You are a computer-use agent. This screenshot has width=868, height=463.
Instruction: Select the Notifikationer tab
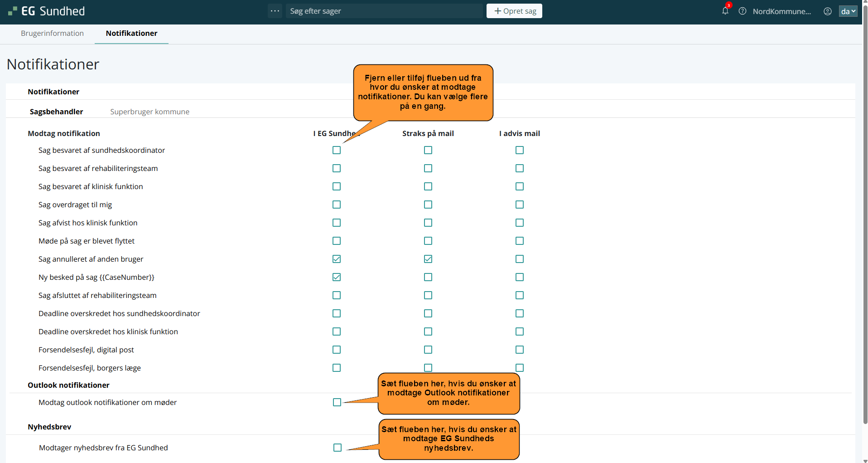[x=131, y=33]
